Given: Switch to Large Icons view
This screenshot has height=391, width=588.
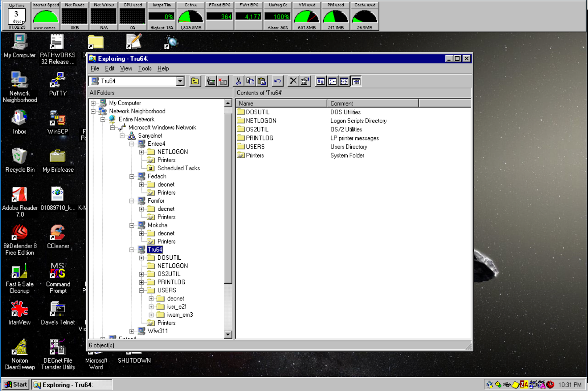Looking at the screenshot, I should click(320, 81).
